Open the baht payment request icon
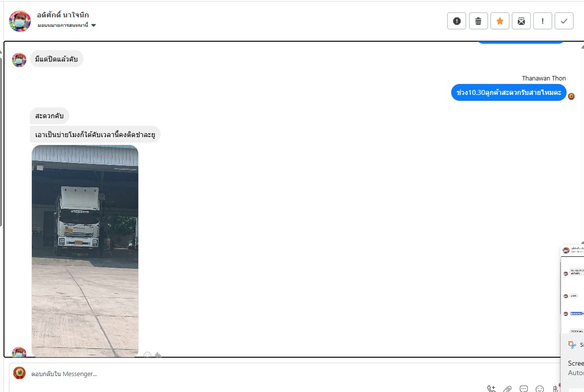Image resolution: width=584 pixels, height=392 pixels. [x=555, y=389]
